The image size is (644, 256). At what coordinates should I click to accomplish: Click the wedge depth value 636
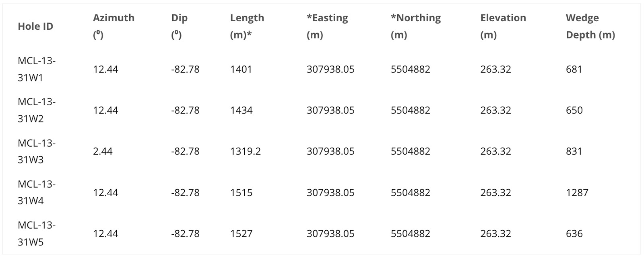(x=574, y=233)
